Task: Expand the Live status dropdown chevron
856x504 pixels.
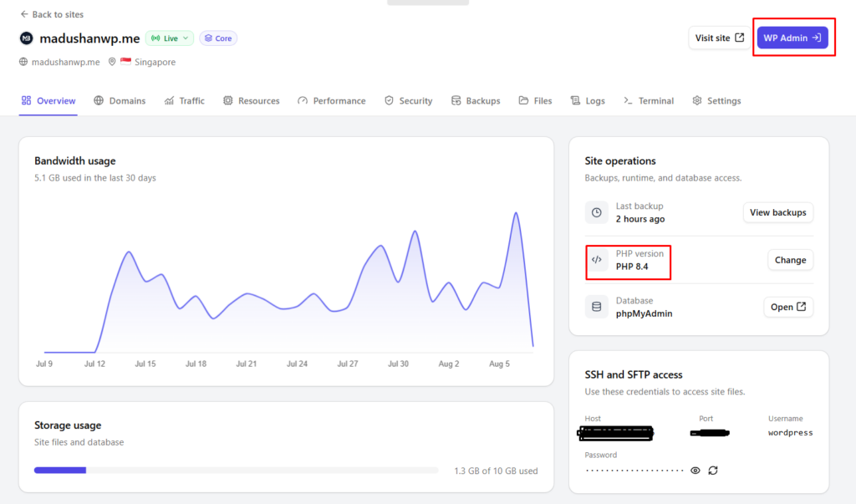Action: (186, 38)
